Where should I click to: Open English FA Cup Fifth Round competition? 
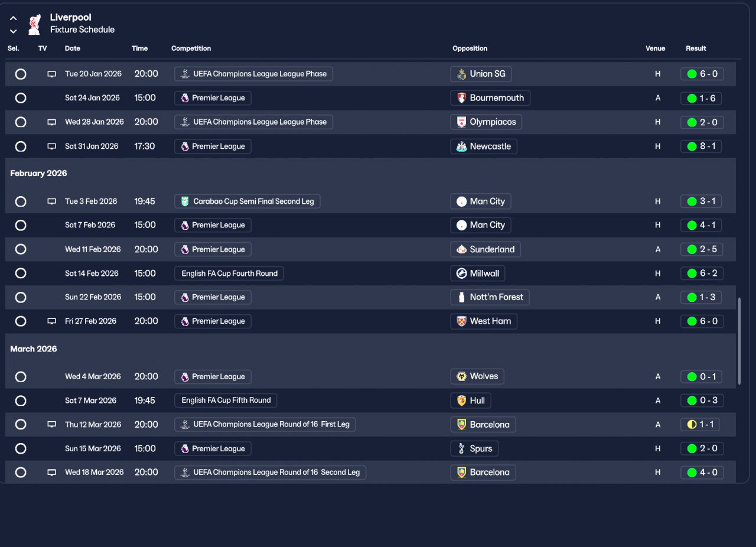click(226, 401)
